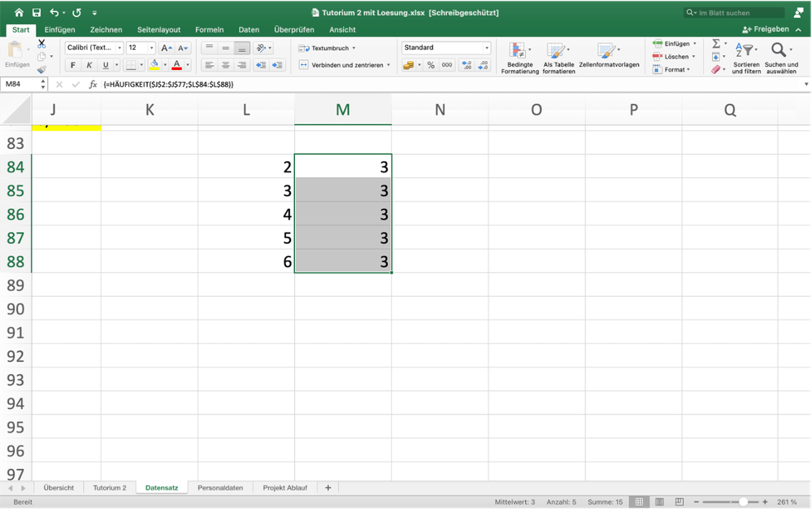
Task: Cut selection with the scissors icon
Action: [42, 44]
